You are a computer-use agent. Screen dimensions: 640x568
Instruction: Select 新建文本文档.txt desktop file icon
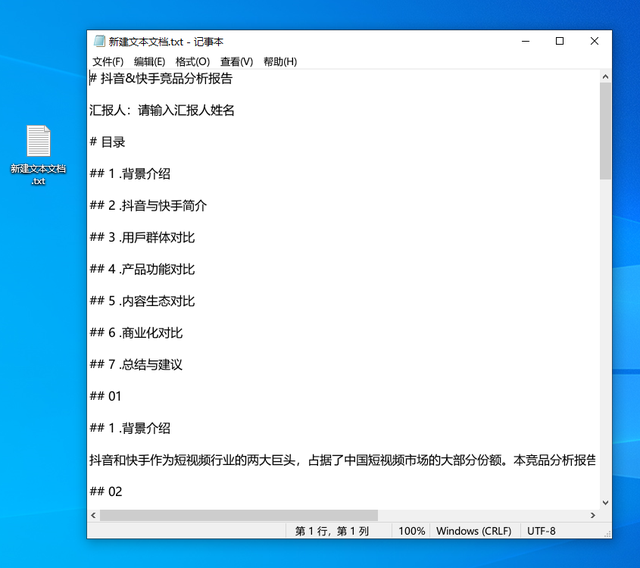[38, 155]
